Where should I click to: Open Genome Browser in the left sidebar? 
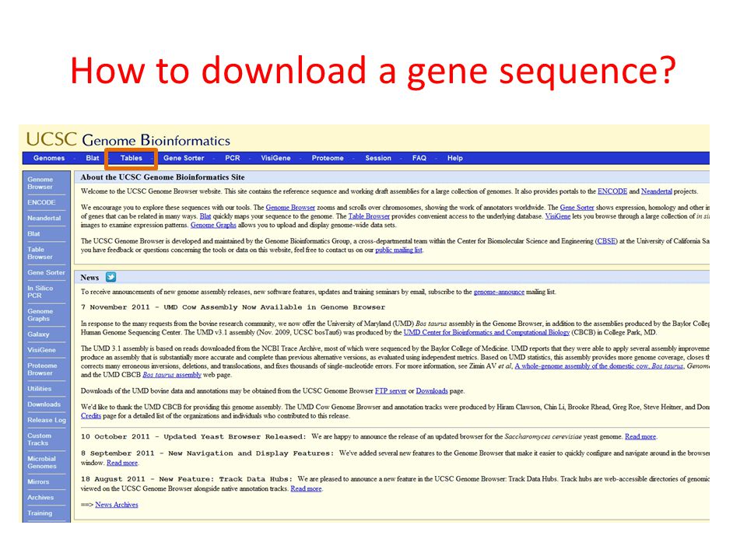[40, 184]
